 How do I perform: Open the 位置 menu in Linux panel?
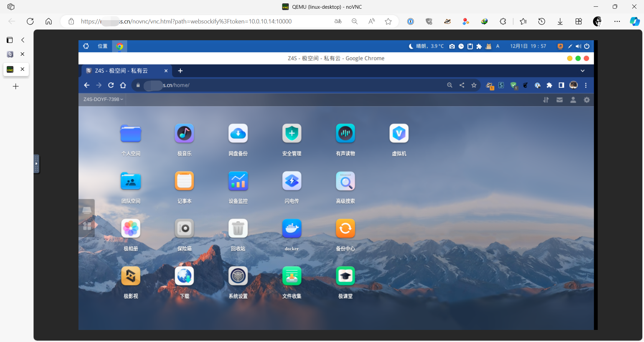tap(103, 46)
